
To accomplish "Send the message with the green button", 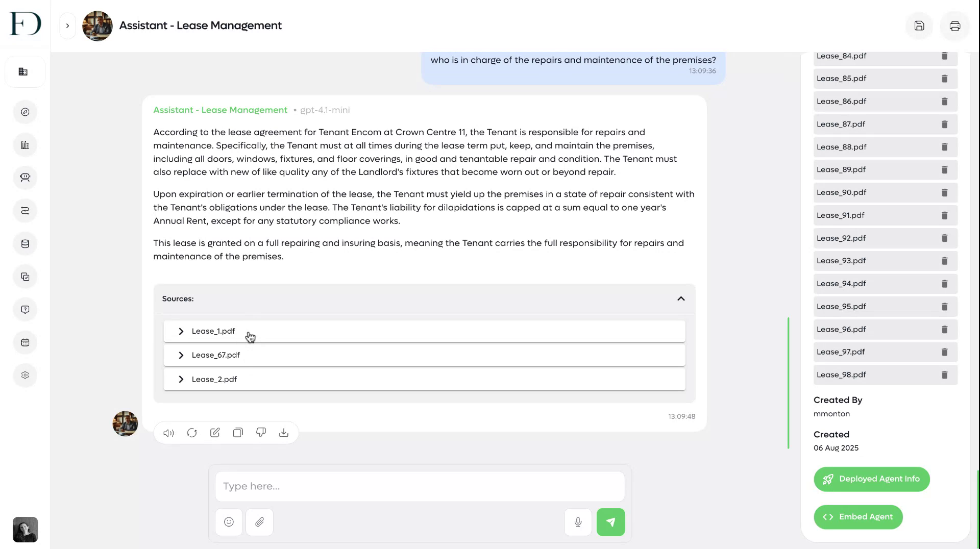I will (x=610, y=522).
